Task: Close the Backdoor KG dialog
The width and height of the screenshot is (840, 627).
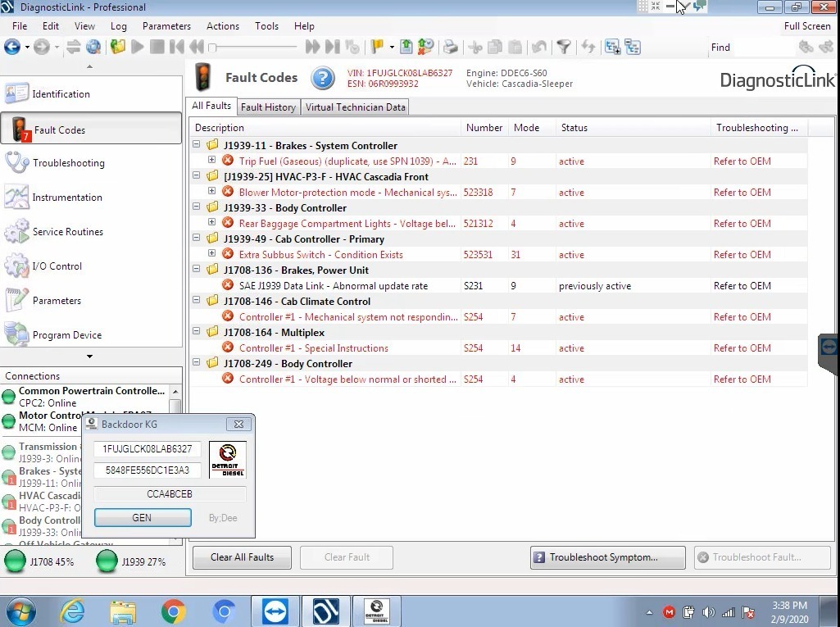Action: (238, 424)
